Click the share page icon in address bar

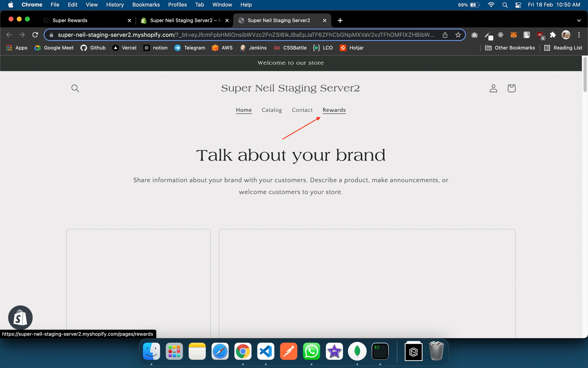coord(445,35)
